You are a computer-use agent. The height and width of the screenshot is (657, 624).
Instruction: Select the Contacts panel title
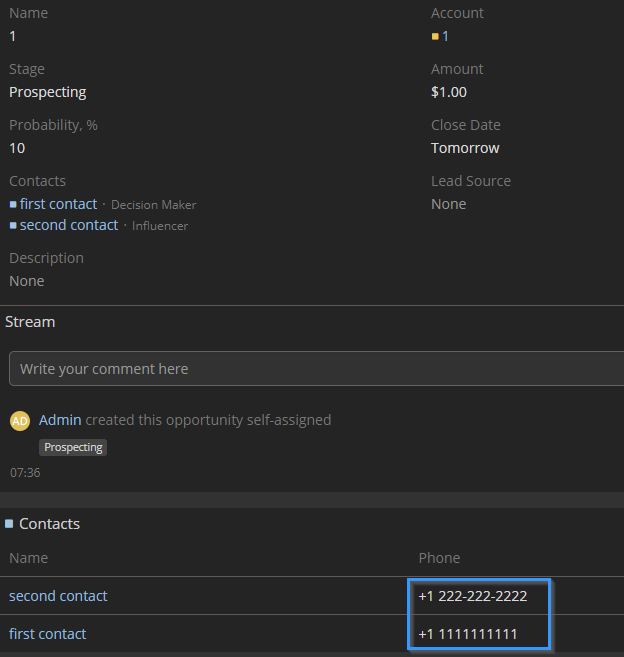pos(49,523)
